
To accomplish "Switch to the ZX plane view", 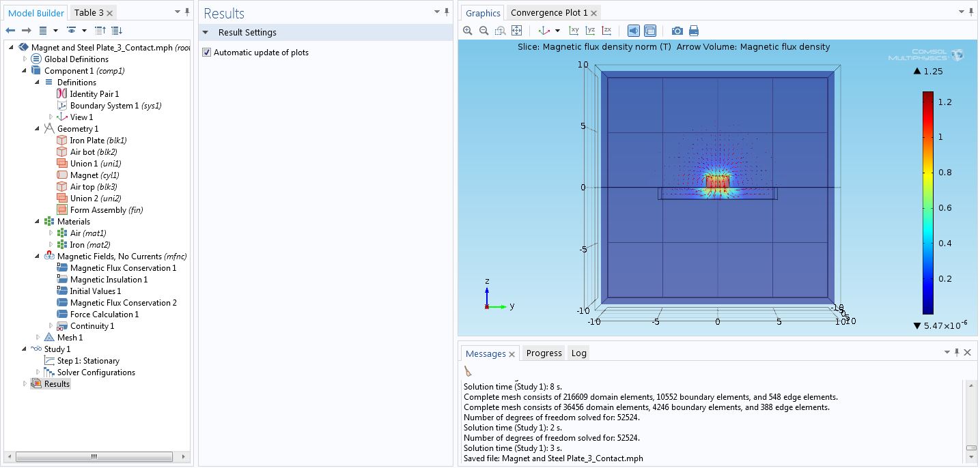I will point(606,31).
